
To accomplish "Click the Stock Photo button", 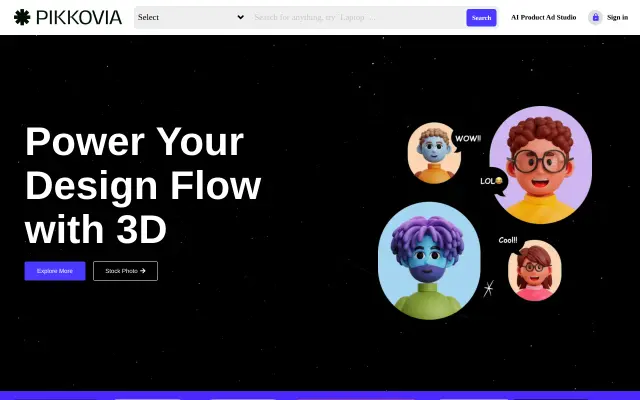I will (125, 271).
